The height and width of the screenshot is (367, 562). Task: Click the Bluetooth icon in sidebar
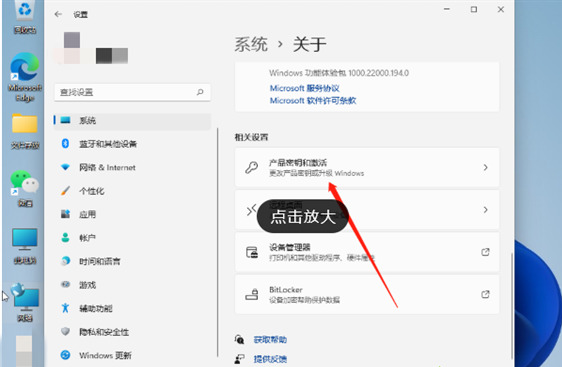[x=65, y=144]
